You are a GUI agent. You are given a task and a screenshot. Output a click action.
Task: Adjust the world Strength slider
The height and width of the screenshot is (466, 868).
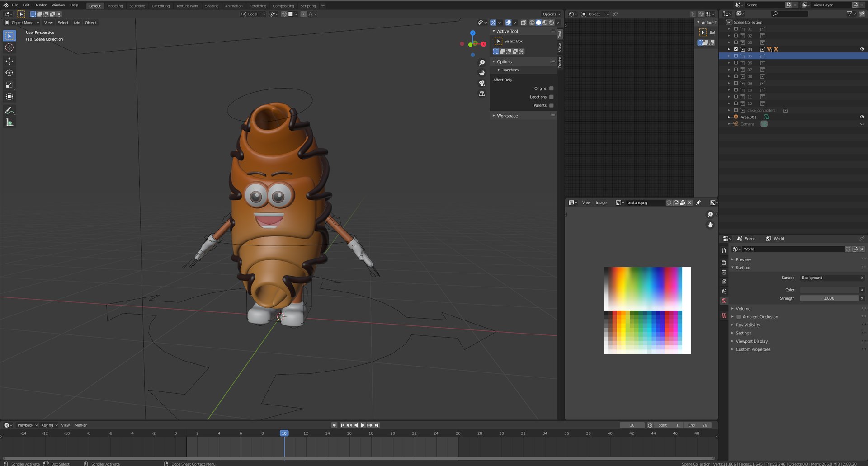(829, 298)
